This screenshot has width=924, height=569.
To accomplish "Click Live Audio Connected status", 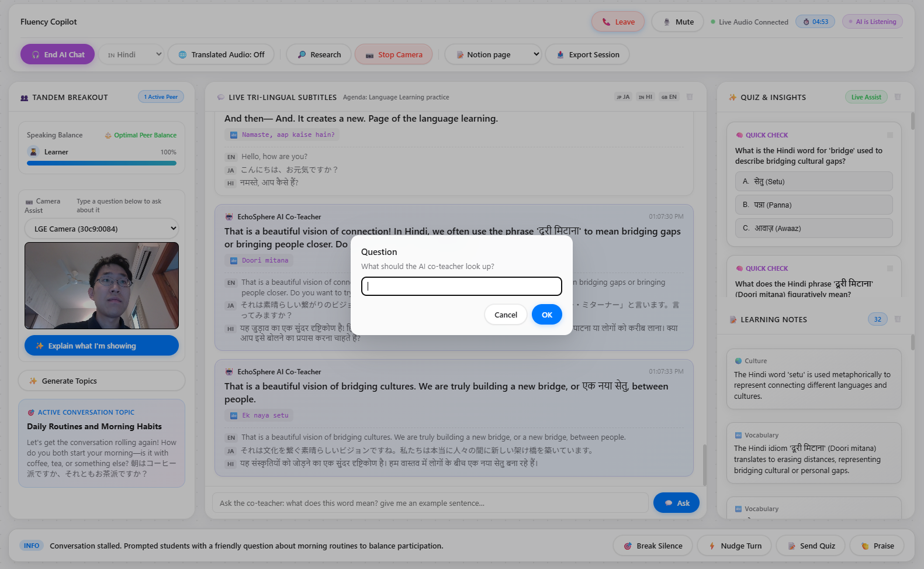I will point(749,22).
